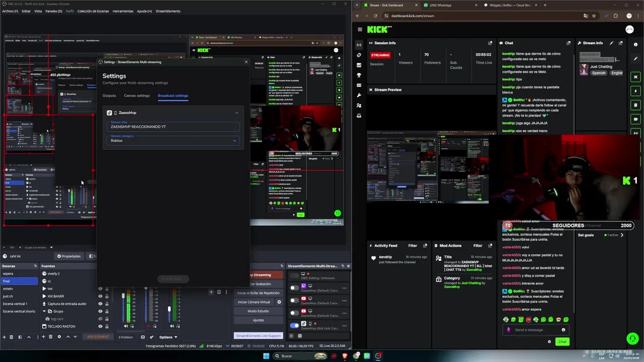Toggle the Twitch ZaensMvp output switch
Screen dimensions: 644x362
pyautogui.click(x=294, y=288)
